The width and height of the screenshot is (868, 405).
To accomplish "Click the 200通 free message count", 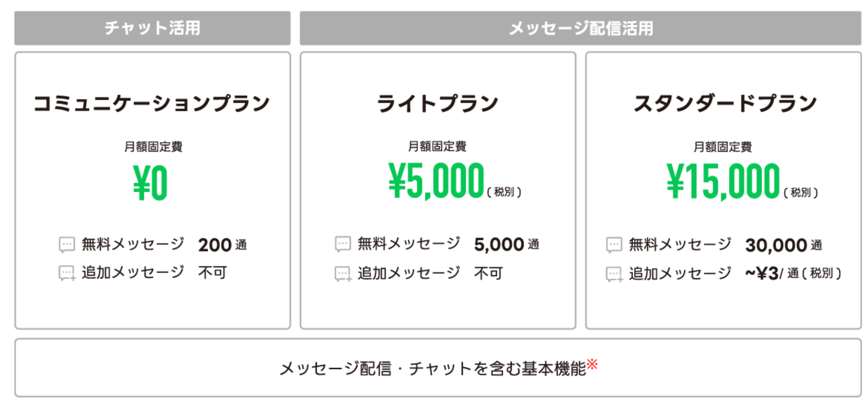I will (x=222, y=245).
